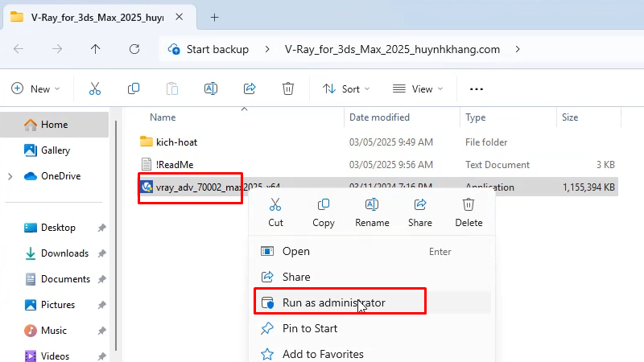Open Videos in navigation pane
The height and width of the screenshot is (362, 644).
pos(55,356)
